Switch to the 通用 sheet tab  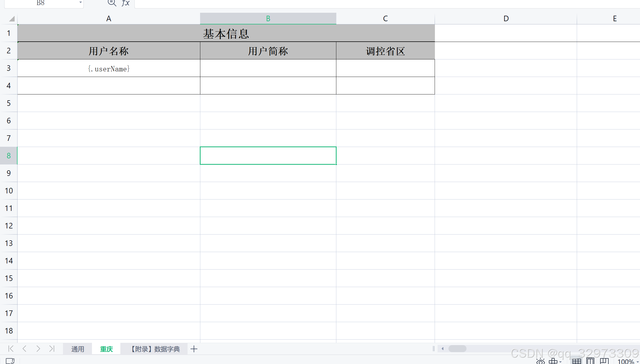[x=78, y=349]
